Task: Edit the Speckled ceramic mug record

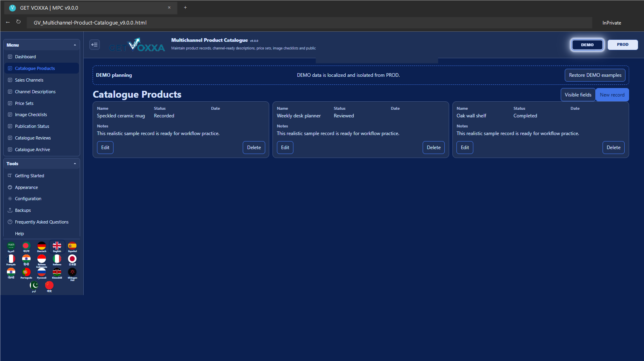Action: coord(105,148)
